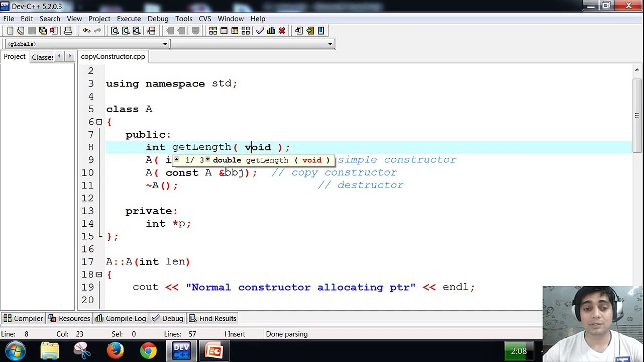Open the View menu

click(74, 19)
